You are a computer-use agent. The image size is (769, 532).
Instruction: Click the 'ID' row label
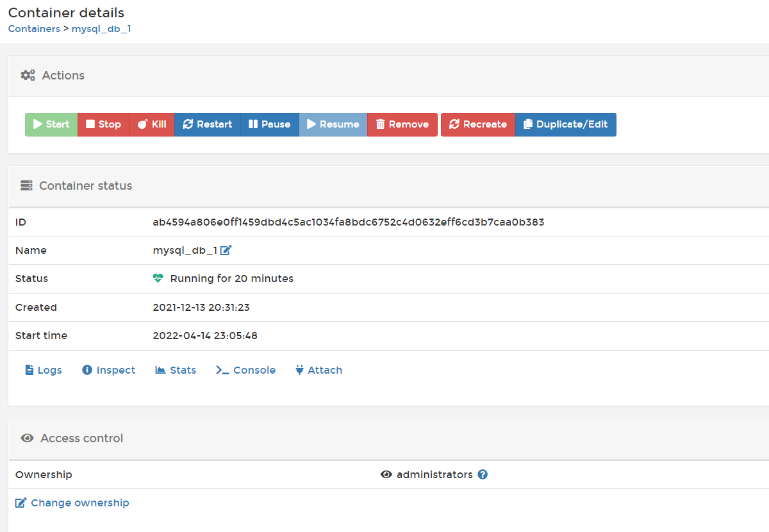pyautogui.click(x=21, y=222)
